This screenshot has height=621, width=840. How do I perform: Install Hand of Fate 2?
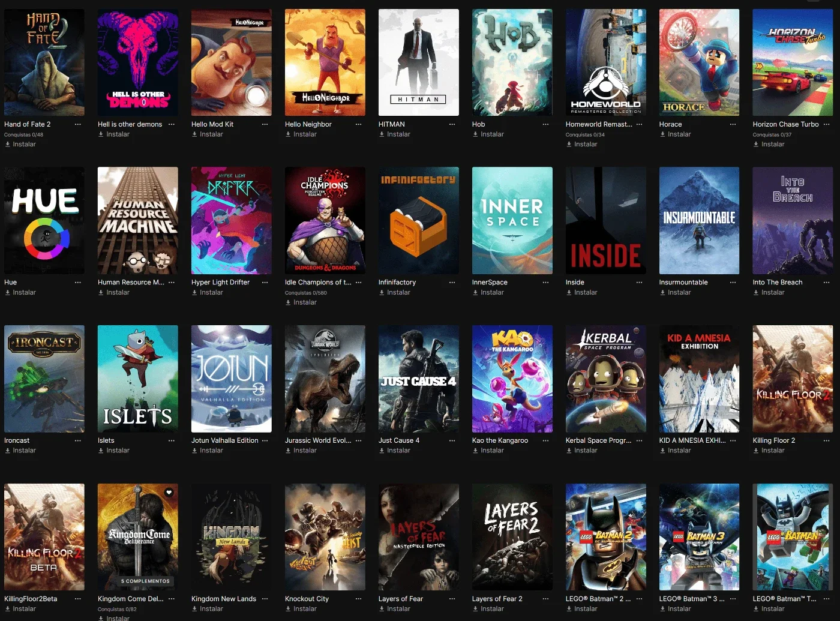point(20,144)
